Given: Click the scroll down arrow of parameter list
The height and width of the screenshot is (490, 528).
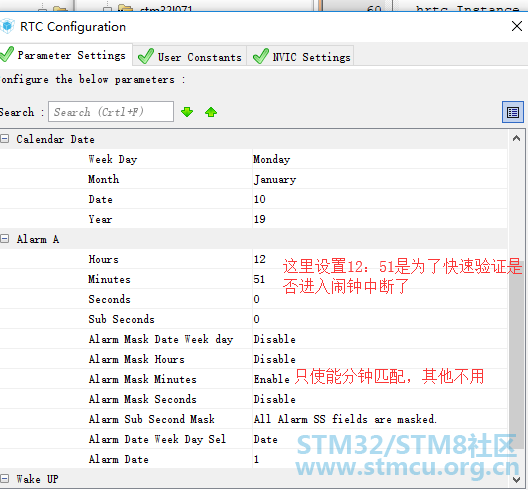Looking at the screenshot, I should pos(516,479).
